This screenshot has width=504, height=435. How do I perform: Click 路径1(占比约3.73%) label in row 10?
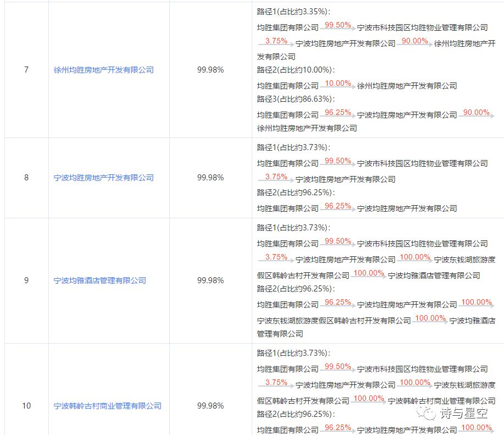pos(293,353)
